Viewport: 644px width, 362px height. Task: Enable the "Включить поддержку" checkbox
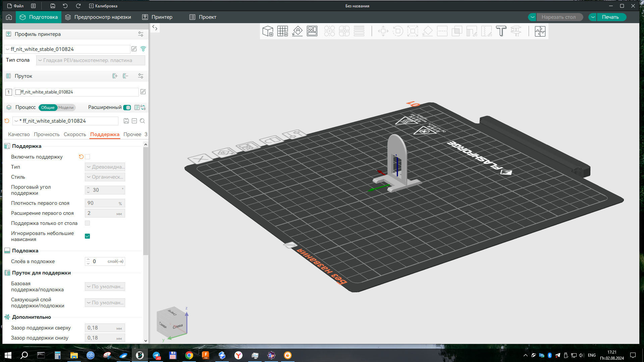[88, 157]
